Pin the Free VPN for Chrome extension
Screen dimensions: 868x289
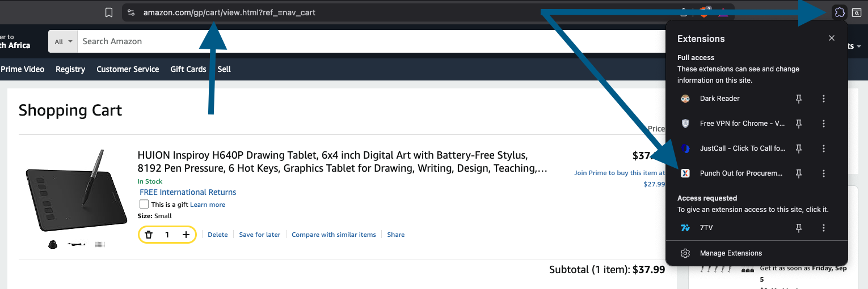799,124
